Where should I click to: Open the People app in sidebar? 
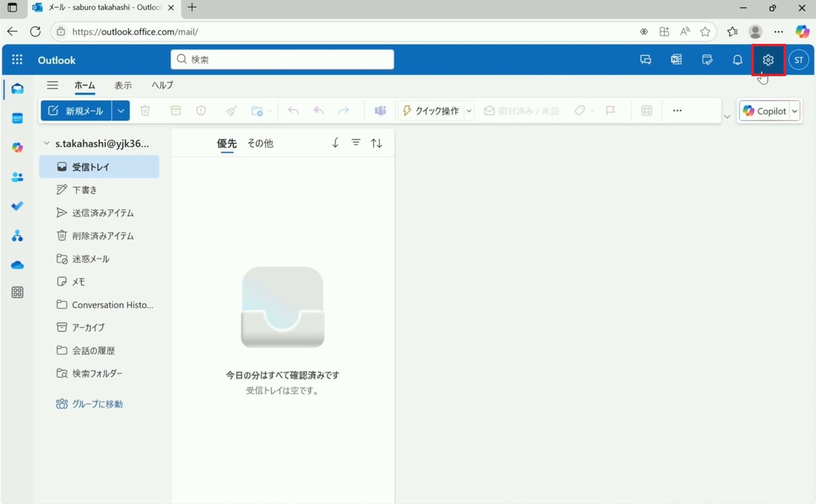click(17, 177)
